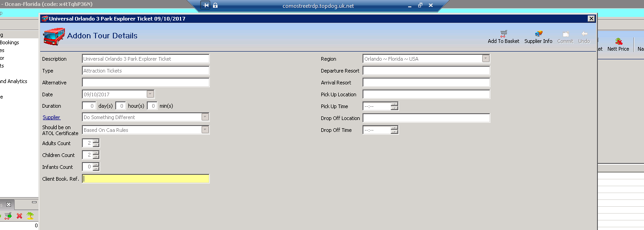This screenshot has width=644, height=230.
Task: Click the dialog title bar system icon
Action: [44, 19]
